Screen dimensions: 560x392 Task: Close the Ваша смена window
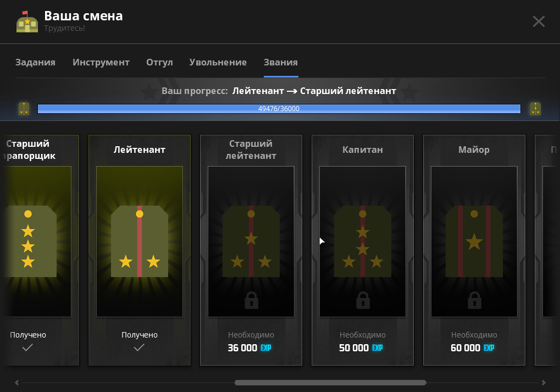(539, 21)
